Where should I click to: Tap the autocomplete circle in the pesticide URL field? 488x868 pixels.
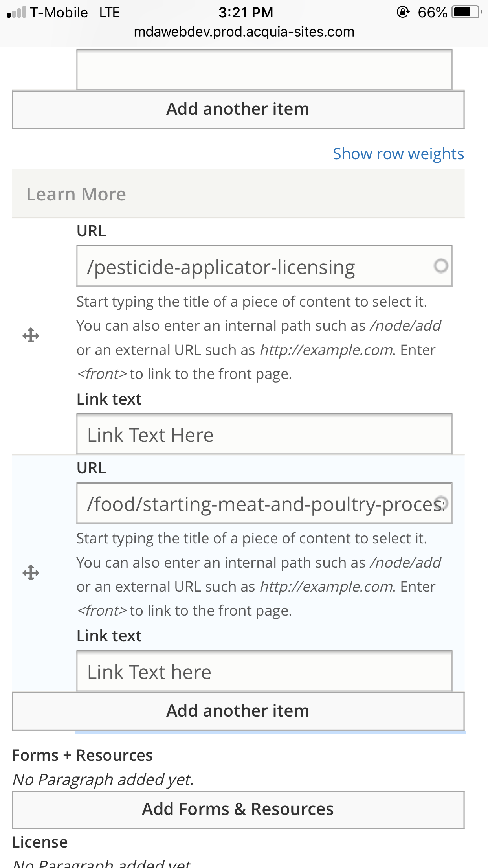[441, 266]
